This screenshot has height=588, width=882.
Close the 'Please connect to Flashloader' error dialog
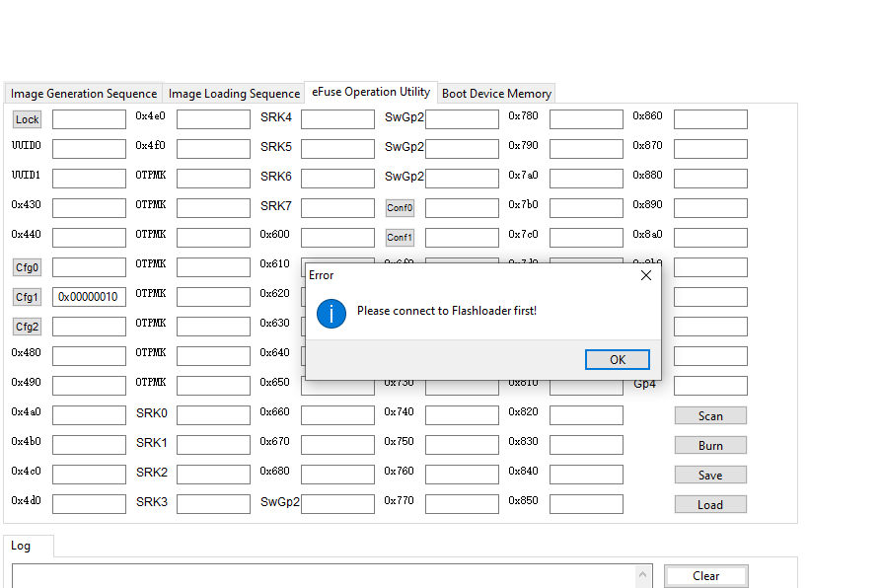(x=646, y=275)
